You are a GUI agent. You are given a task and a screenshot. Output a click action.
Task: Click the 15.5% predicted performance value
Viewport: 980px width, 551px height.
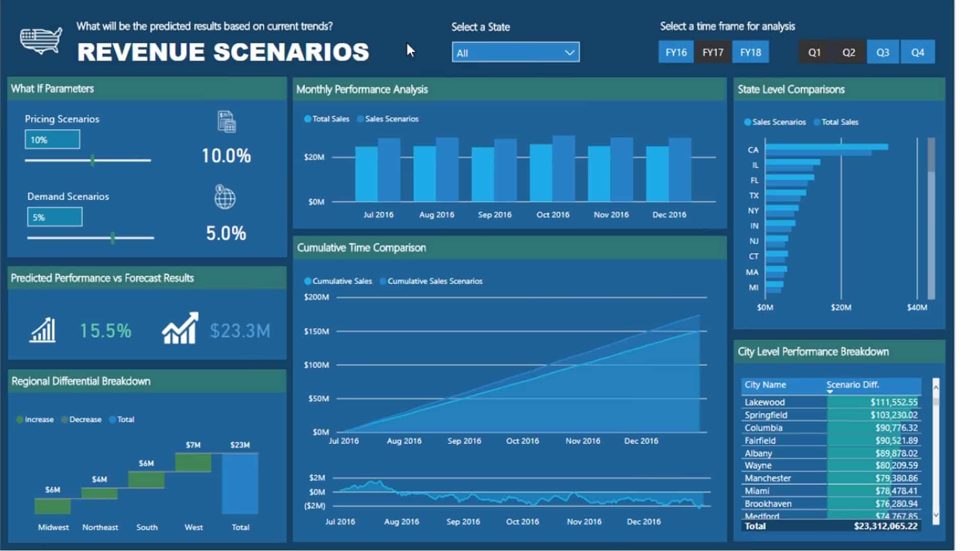(x=106, y=331)
